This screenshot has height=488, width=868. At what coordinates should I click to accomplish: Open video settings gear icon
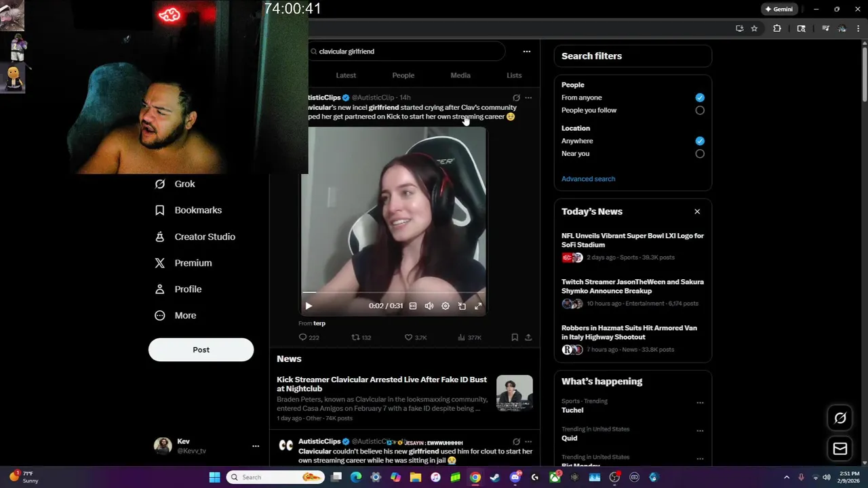pyautogui.click(x=446, y=306)
